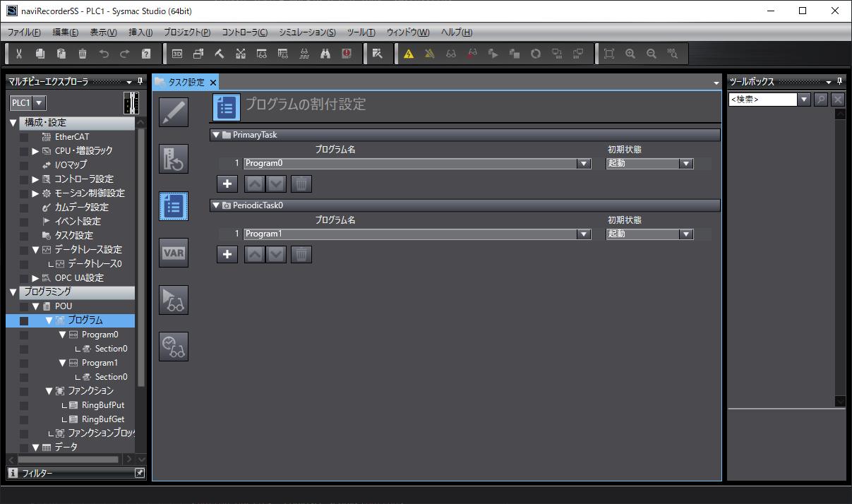Screen dimensions: 852x504
Task: Open the VAR settings side icon
Action: tap(174, 253)
